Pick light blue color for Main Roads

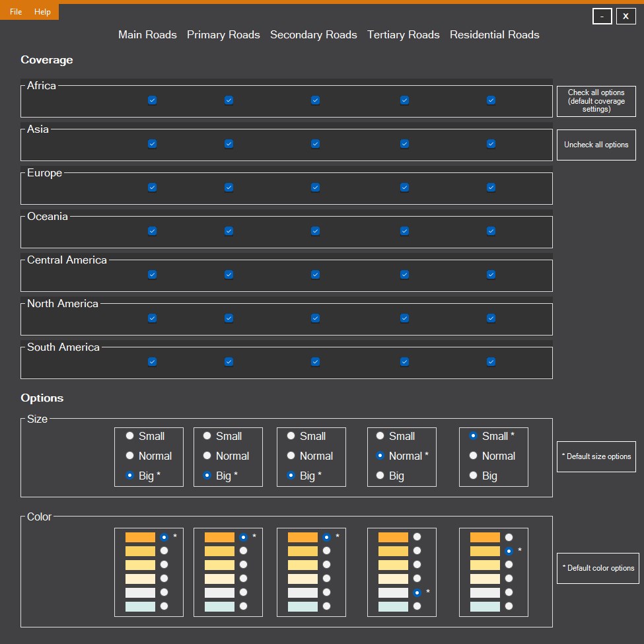coord(164,606)
